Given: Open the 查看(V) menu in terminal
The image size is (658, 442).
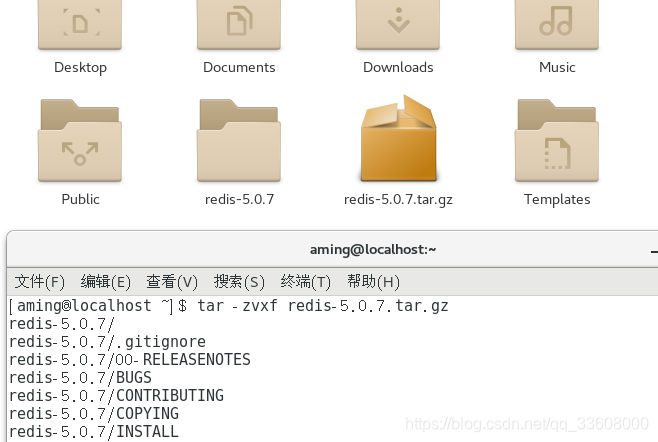Looking at the screenshot, I should click(172, 282).
